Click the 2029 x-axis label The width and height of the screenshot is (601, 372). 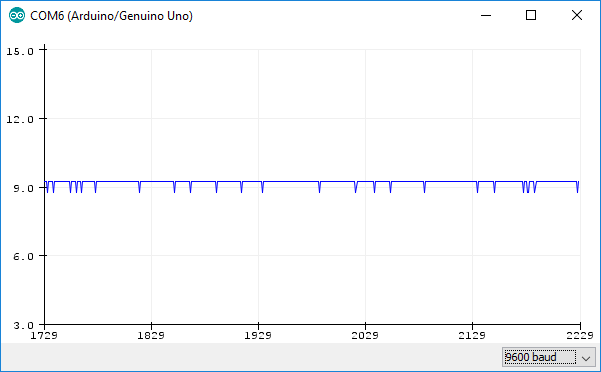click(x=365, y=336)
